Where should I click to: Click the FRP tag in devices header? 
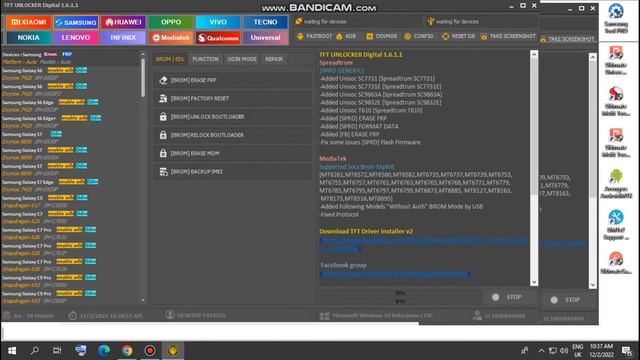(67, 54)
